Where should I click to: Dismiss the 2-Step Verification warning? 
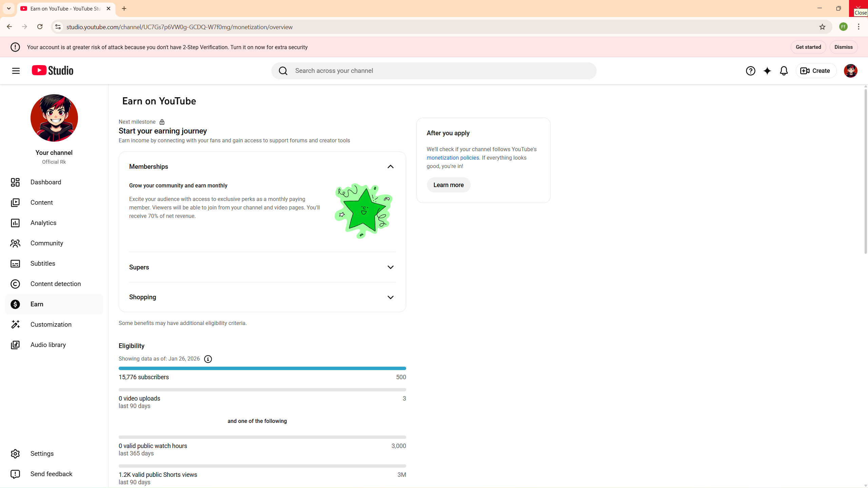[843, 47]
